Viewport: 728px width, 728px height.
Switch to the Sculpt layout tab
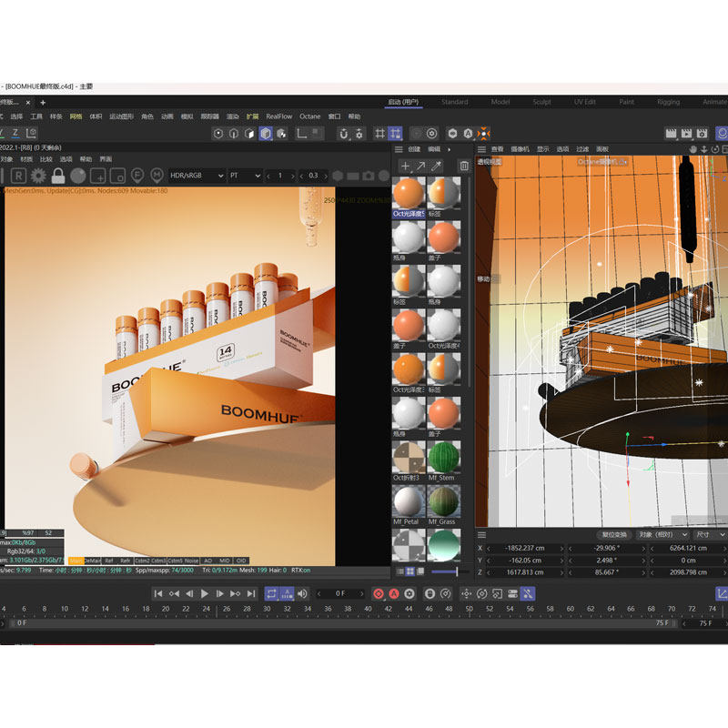pos(541,102)
